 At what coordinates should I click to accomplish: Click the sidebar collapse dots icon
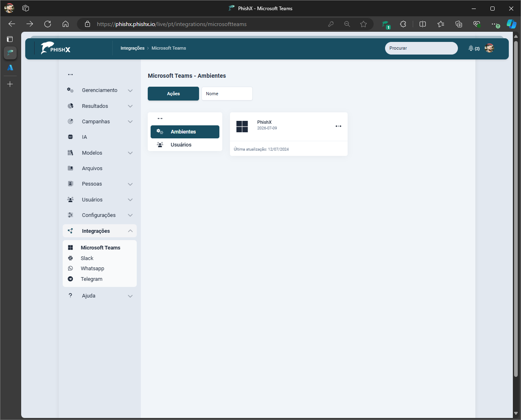coord(70,74)
